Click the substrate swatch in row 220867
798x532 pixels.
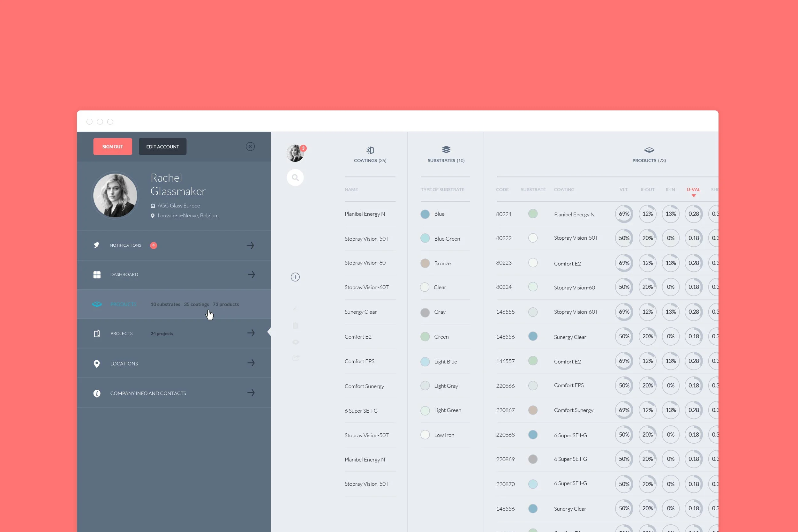click(x=533, y=410)
